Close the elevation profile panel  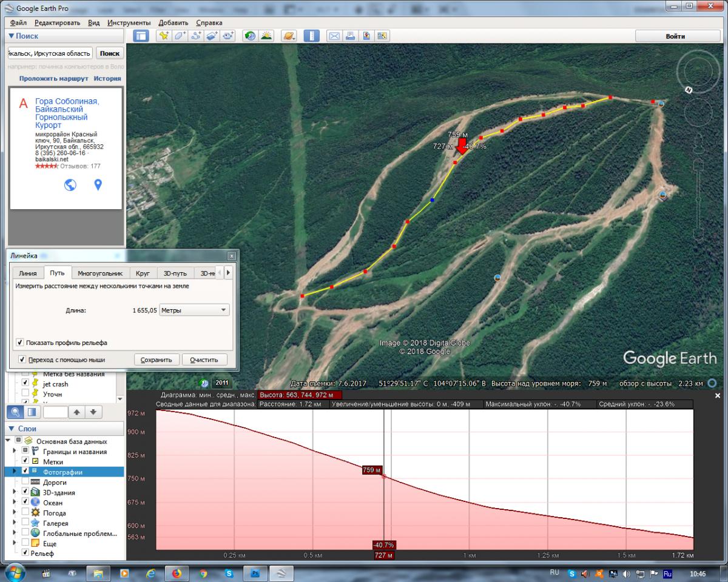tap(718, 396)
